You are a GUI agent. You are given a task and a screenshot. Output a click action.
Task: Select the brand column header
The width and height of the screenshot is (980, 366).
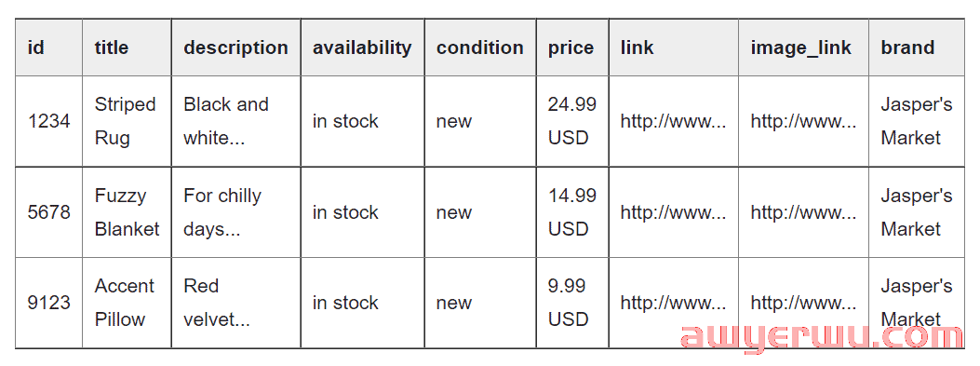[x=917, y=47]
